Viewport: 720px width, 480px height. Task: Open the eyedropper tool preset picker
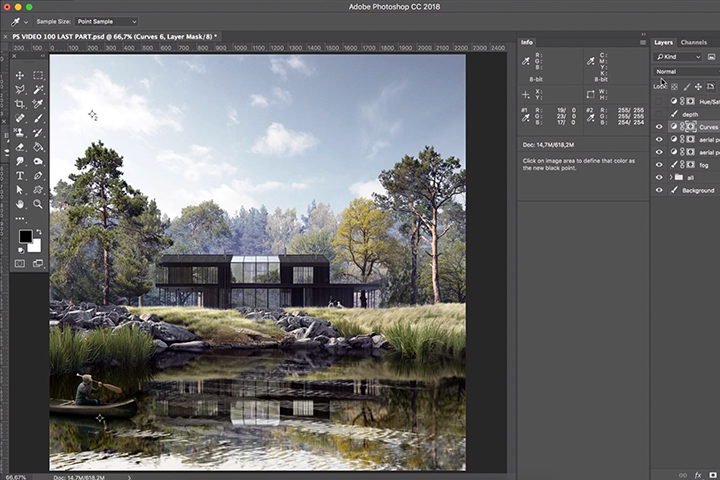18,22
